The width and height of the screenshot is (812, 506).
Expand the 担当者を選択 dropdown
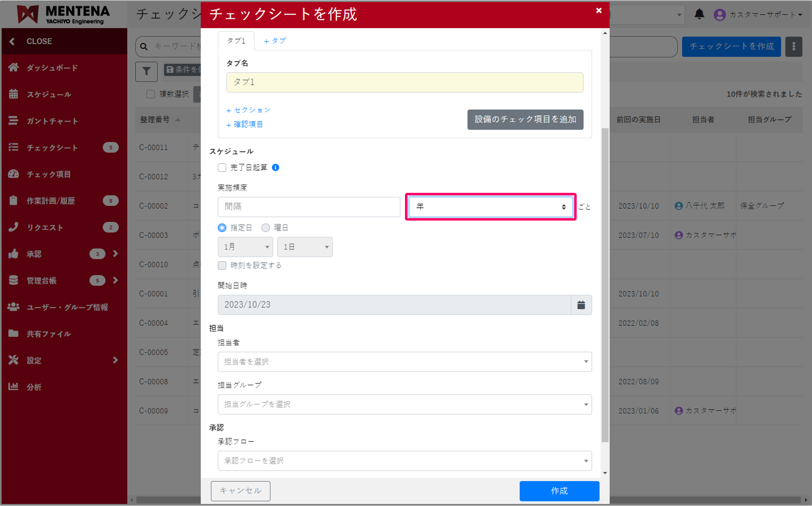click(x=404, y=362)
